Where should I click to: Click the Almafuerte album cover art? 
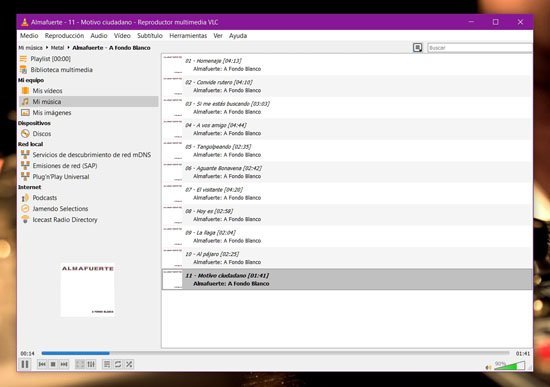pyautogui.click(x=88, y=290)
